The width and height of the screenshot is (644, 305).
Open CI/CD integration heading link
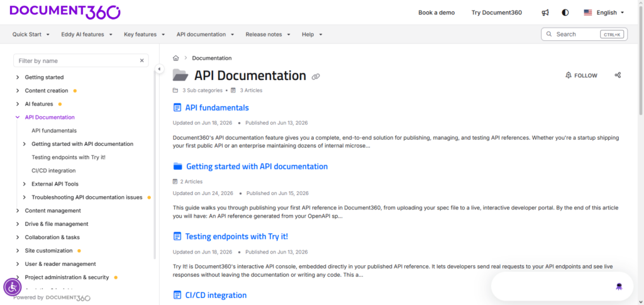pos(216,295)
